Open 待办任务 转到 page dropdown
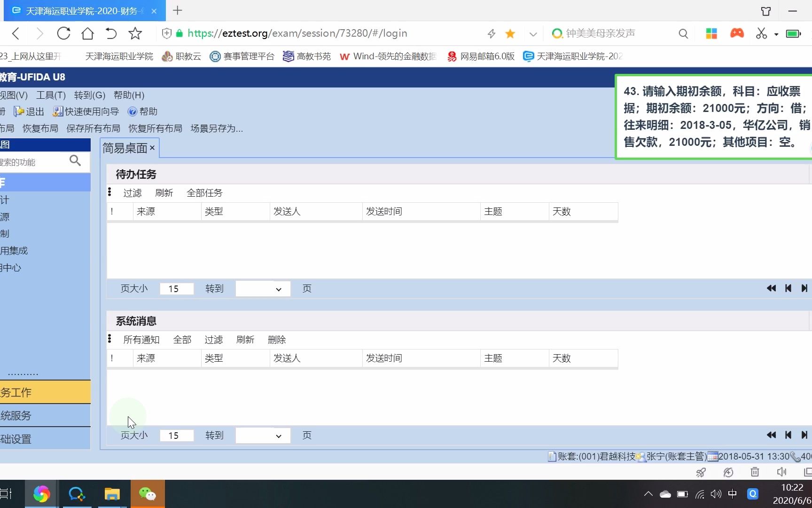 tap(263, 289)
